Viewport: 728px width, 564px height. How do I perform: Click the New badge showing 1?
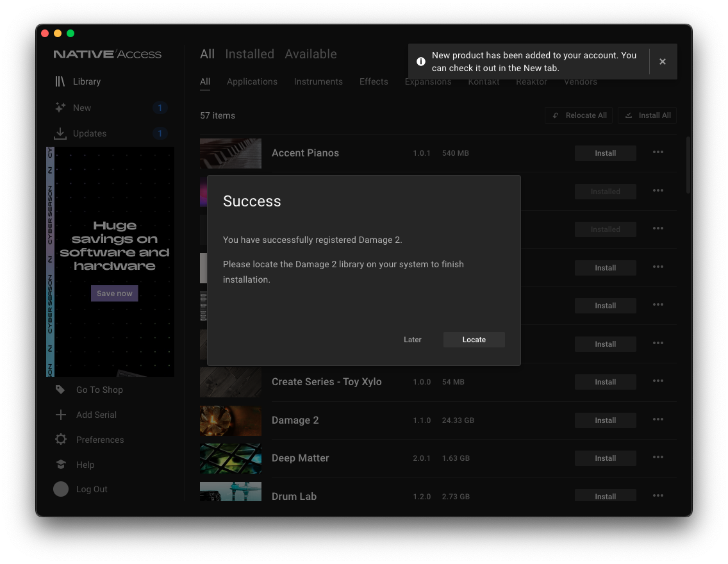[x=160, y=108]
